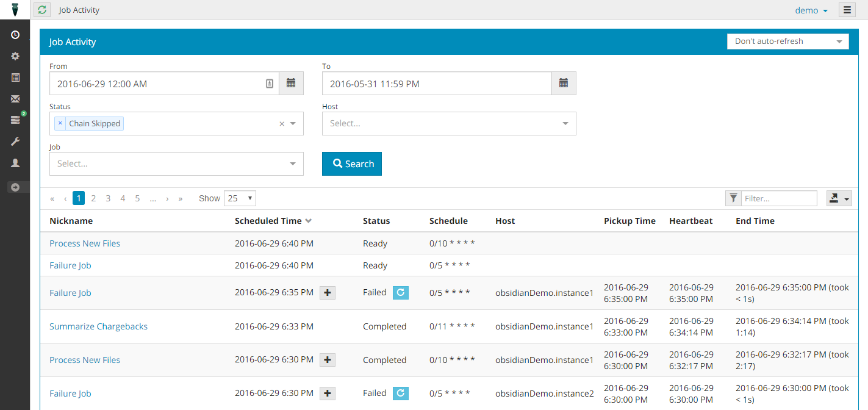Expand the sidebar with the arrow toggle

point(15,187)
